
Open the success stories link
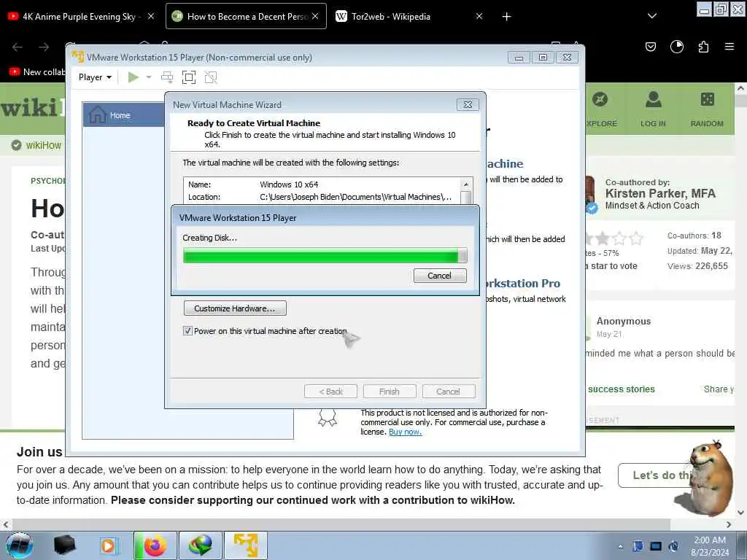(x=622, y=389)
